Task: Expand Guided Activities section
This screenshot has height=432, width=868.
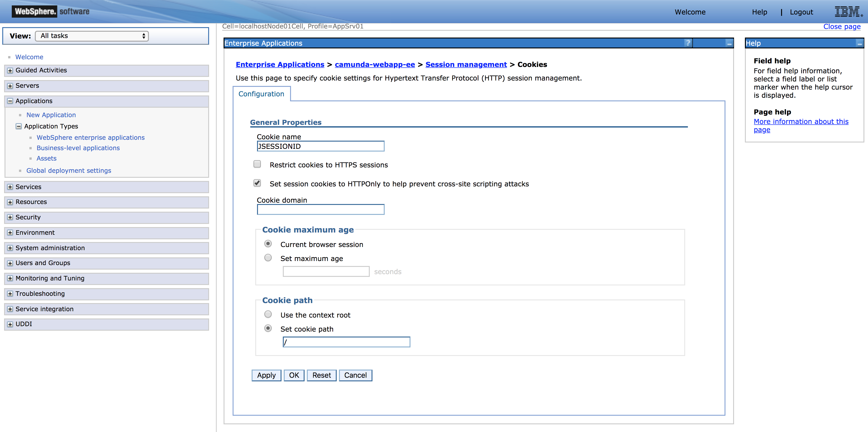Action: 10,71
